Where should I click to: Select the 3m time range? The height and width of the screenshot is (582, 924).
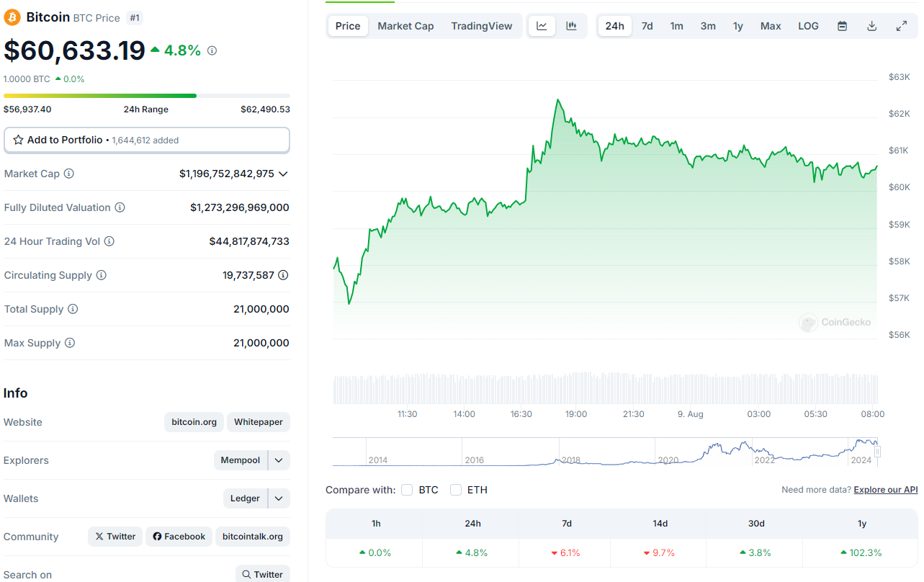(708, 26)
